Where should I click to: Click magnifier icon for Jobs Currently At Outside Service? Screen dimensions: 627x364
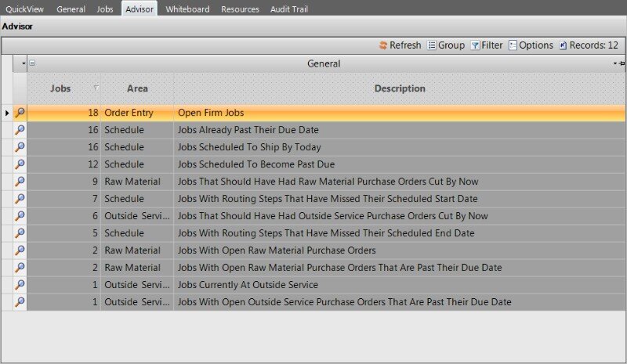pos(20,285)
